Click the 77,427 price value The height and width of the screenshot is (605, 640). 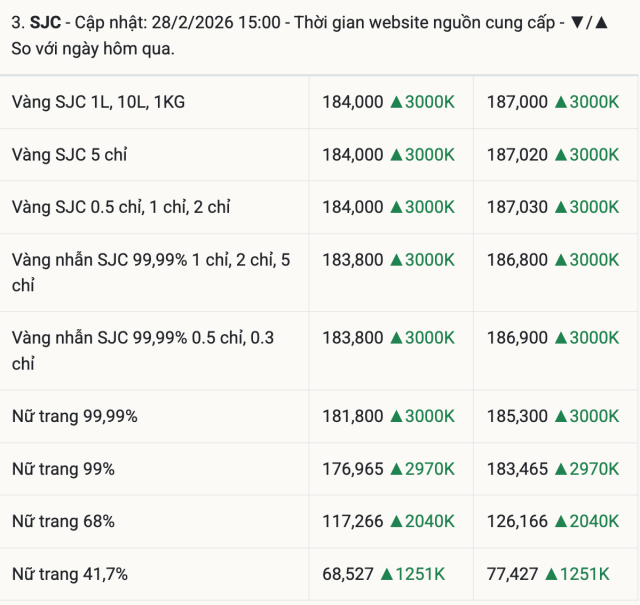point(513,574)
